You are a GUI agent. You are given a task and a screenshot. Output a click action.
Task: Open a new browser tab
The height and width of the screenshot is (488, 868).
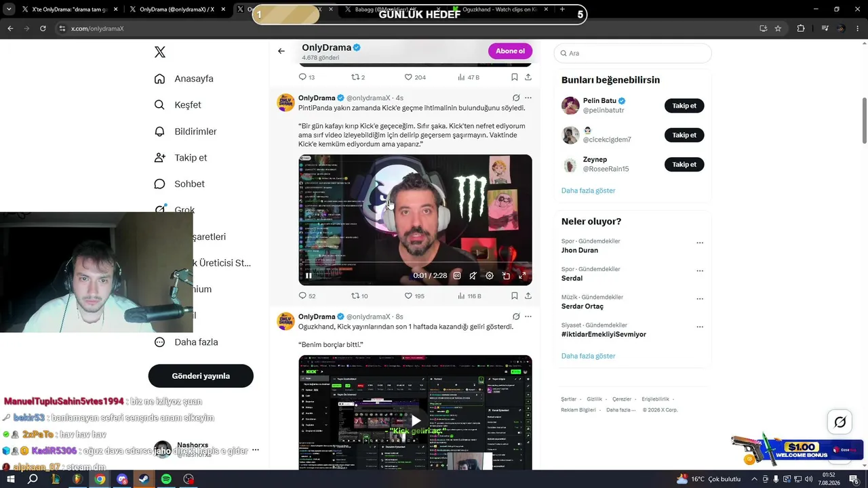coord(562,9)
